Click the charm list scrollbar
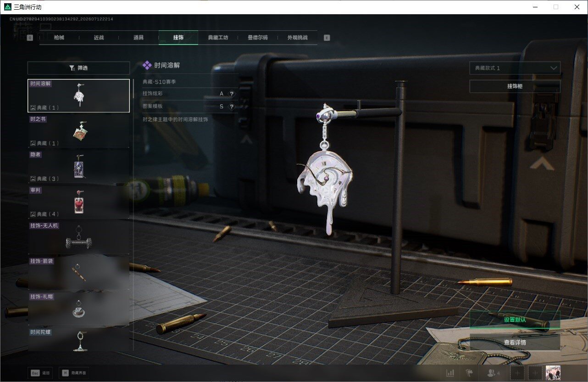The width and height of the screenshot is (588, 382). point(133,86)
